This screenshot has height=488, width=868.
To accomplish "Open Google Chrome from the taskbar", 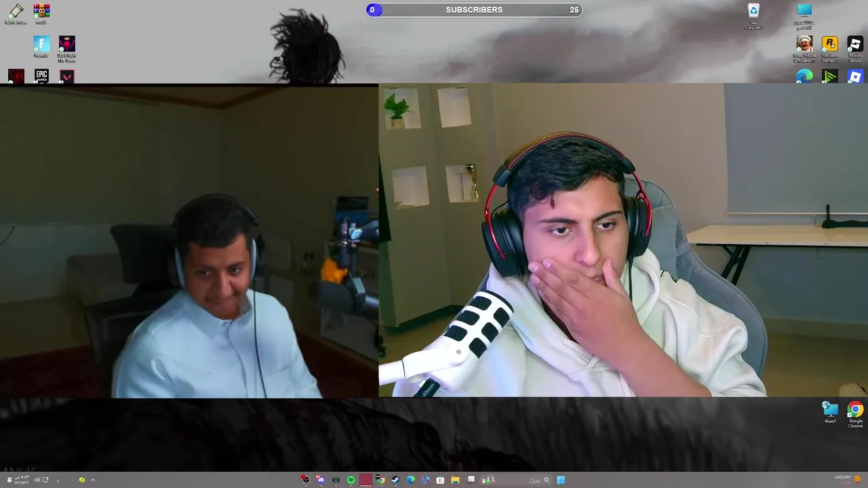I will (x=380, y=480).
